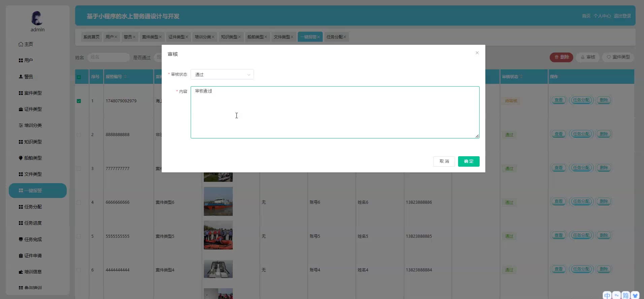
Task: Open 培训信息 via its sidebar icon
Action: click(21, 272)
